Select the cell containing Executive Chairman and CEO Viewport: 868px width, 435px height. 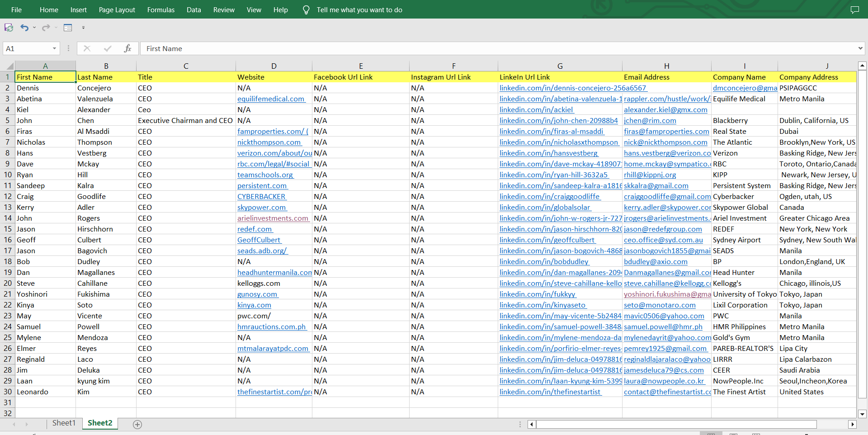point(186,120)
